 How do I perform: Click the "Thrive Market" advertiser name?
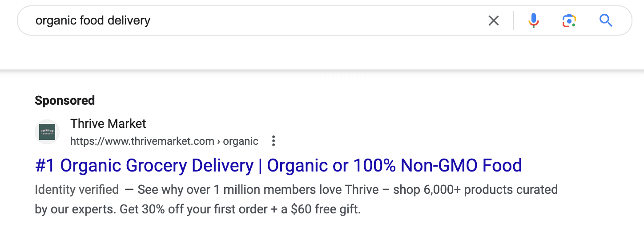(108, 123)
